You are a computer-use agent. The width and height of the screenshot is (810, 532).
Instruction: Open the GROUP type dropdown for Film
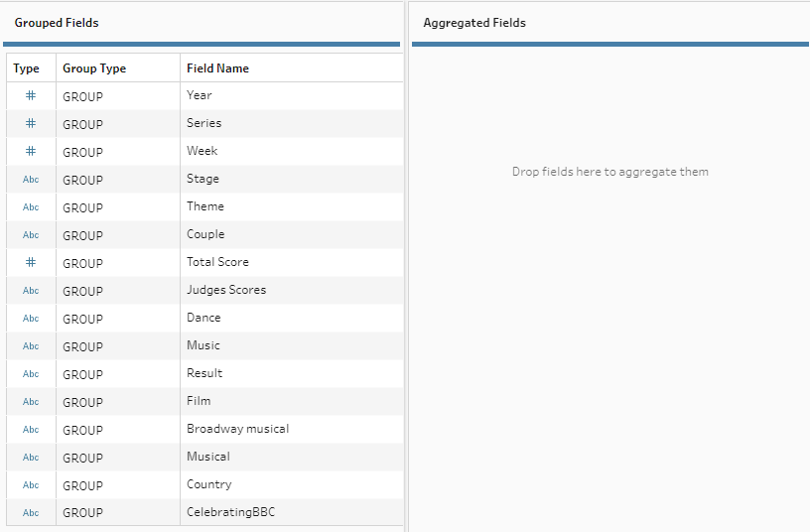click(82, 402)
